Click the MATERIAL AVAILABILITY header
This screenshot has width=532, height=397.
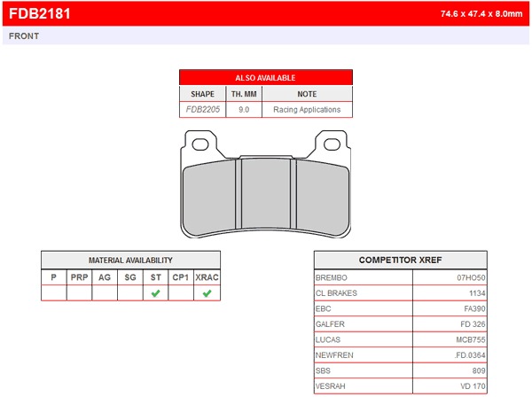pos(130,260)
